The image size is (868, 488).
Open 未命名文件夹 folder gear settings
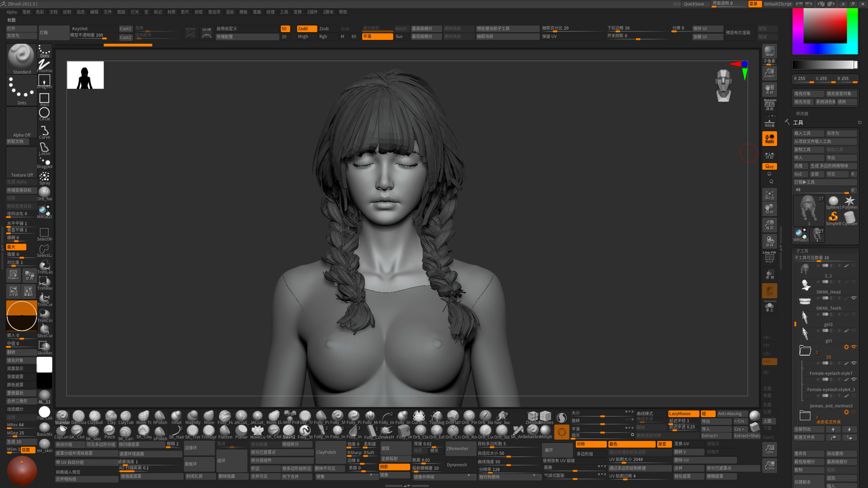(846, 412)
